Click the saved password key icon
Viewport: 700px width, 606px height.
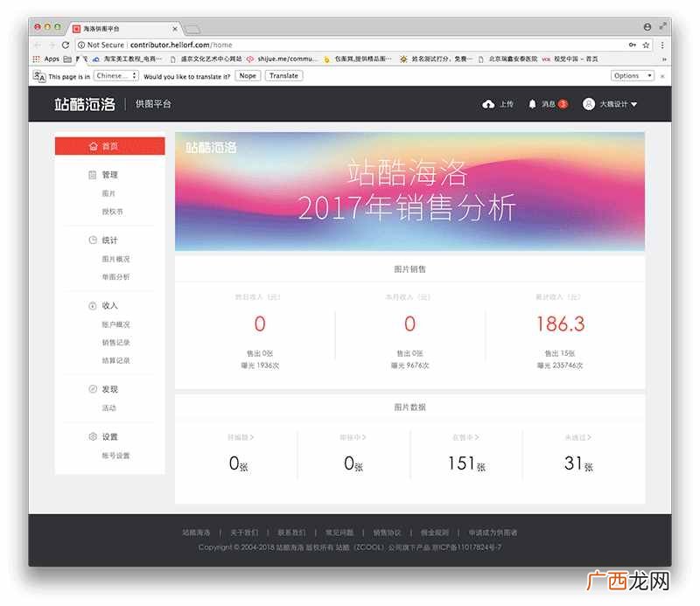632,45
